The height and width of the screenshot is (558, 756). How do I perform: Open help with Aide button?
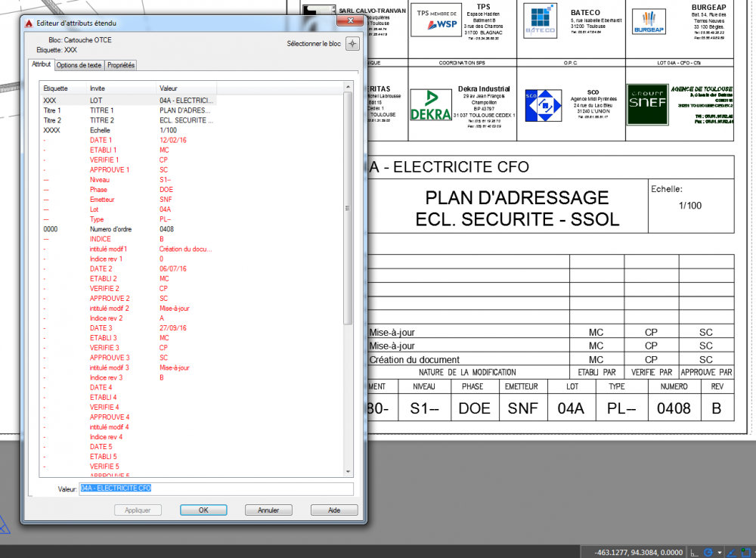coord(334,510)
